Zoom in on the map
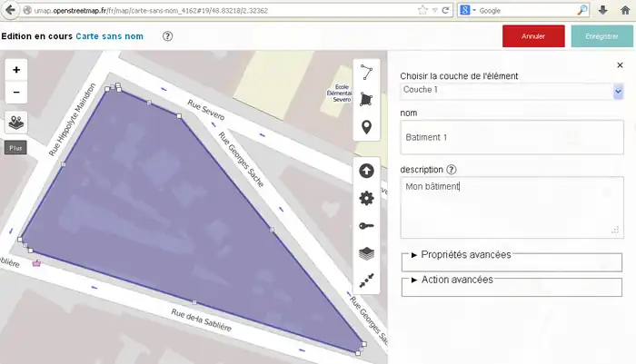 [16, 70]
